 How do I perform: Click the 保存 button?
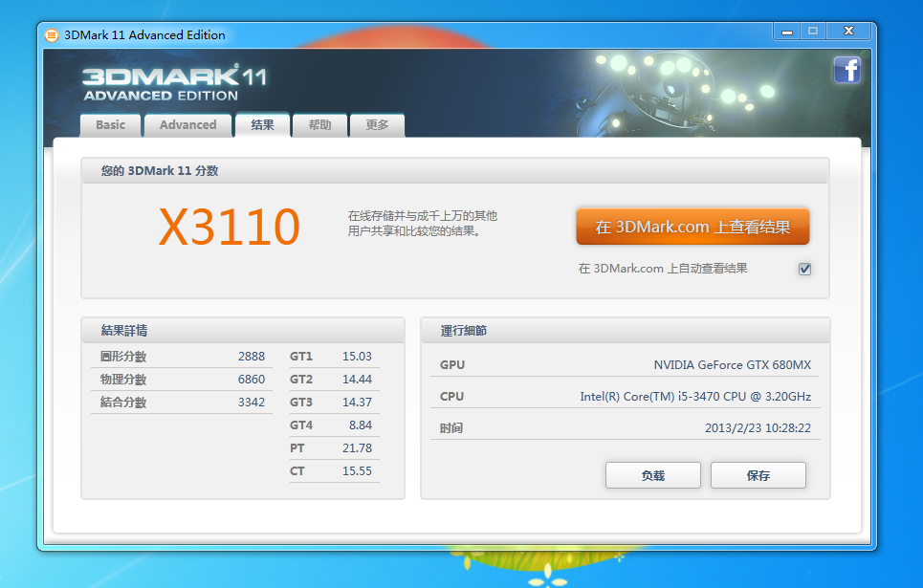[x=758, y=475]
